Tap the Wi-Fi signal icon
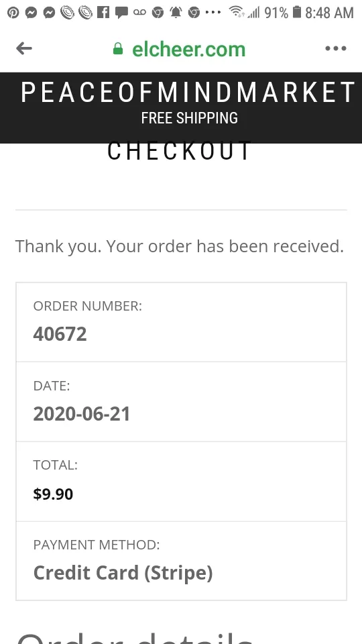The width and height of the screenshot is (362, 644). pyautogui.click(x=236, y=12)
